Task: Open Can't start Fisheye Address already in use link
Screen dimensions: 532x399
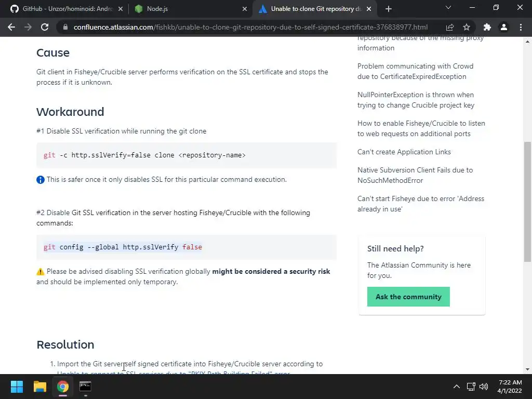Action: click(x=421, y=204)
